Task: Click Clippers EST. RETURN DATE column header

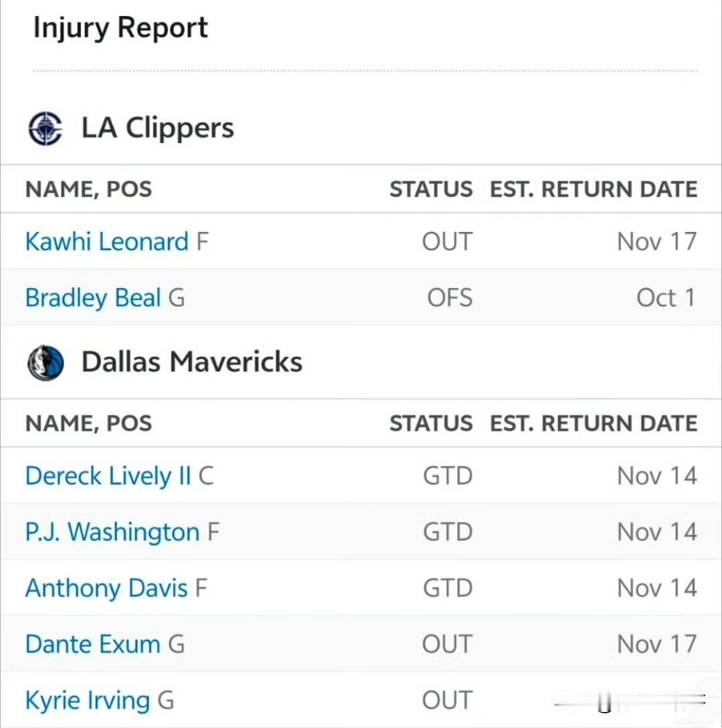Action: pos(594,189)
